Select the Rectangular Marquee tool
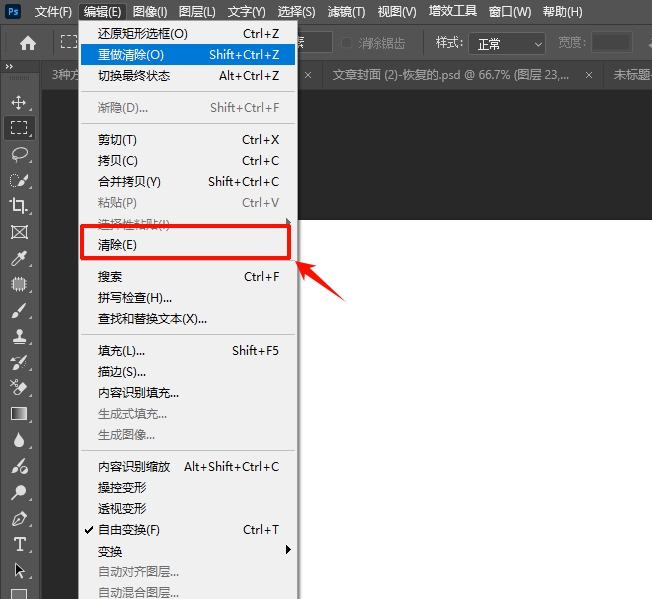 click(x=19, y=128)
